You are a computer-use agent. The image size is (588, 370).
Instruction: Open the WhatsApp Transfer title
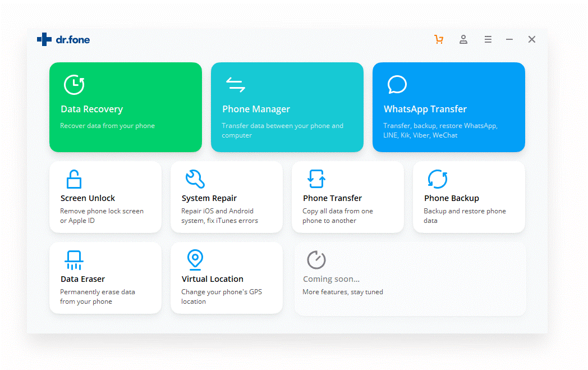click(x=425, y=109)
